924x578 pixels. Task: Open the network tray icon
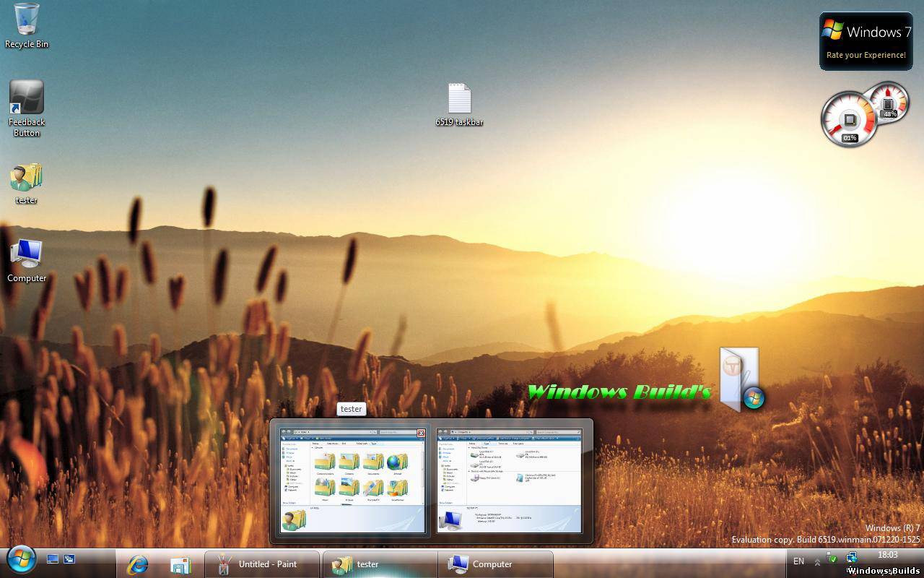852,558
